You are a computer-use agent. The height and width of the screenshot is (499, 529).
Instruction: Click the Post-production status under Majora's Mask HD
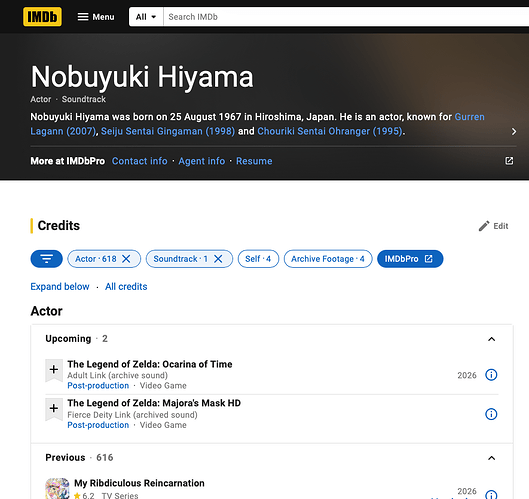coord(98,425)
